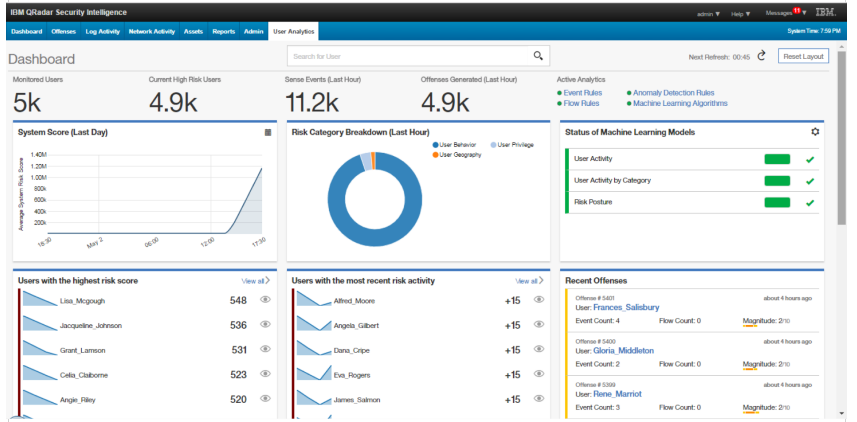Viewport: 857px width, 422px height.
Task: Click User Privilege legend color swatch
Action: (493, 145)
